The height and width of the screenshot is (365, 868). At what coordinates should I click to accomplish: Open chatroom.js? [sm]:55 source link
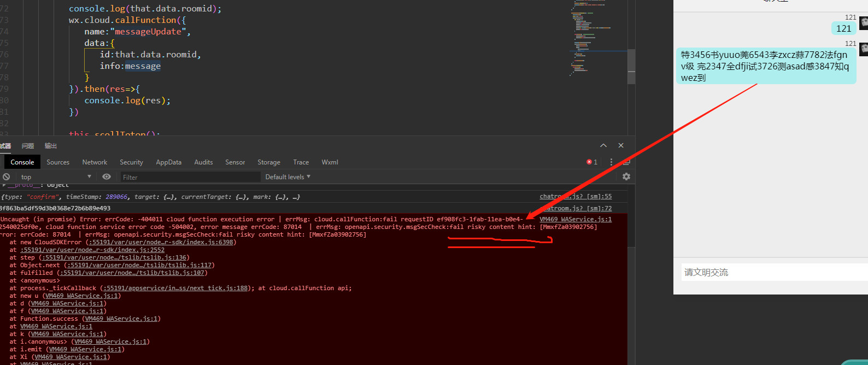[x=576, y=196]
